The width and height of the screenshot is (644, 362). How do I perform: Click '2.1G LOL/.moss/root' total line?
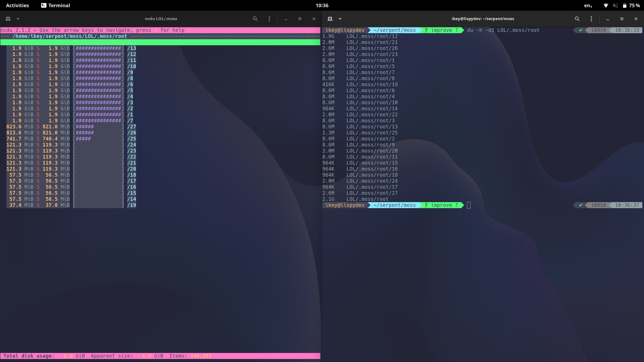[355, 199]
